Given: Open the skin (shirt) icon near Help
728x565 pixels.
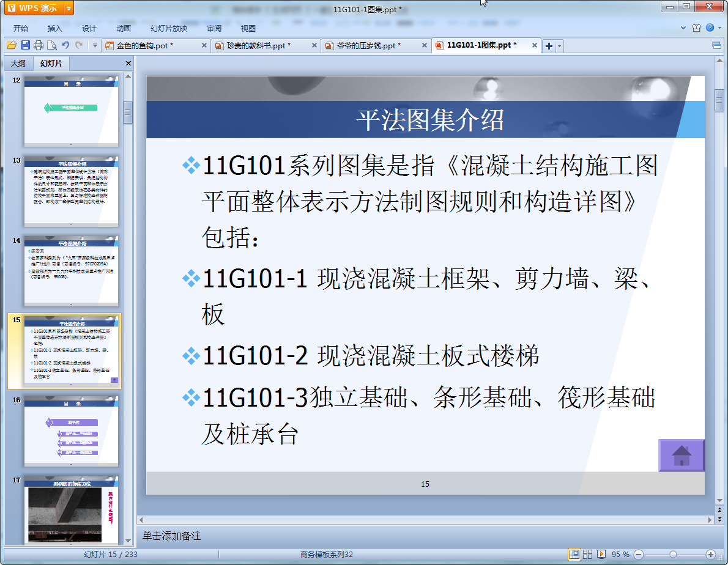Looking at the screenshot, I should pyautogui.click(x=696, y=28).
